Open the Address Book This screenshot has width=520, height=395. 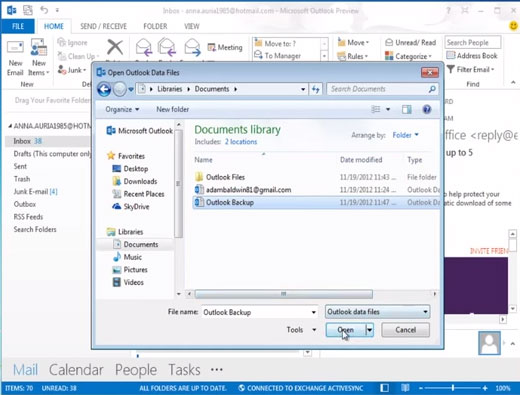pos(472,56)
